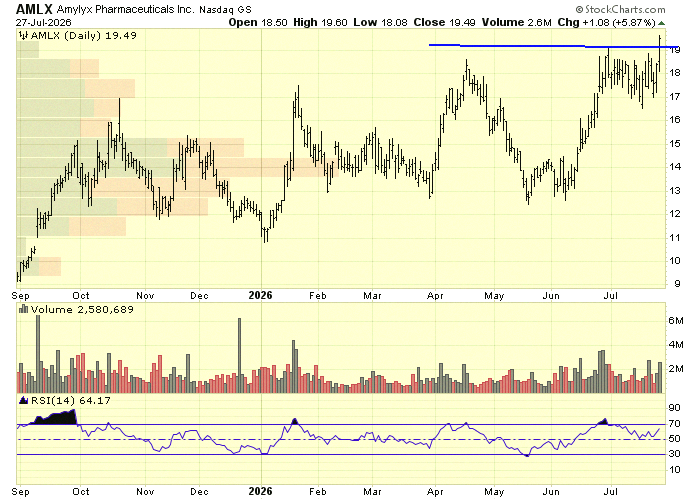Click the 15 label on the price axis
700x500 pixels.
click(675, 143)
